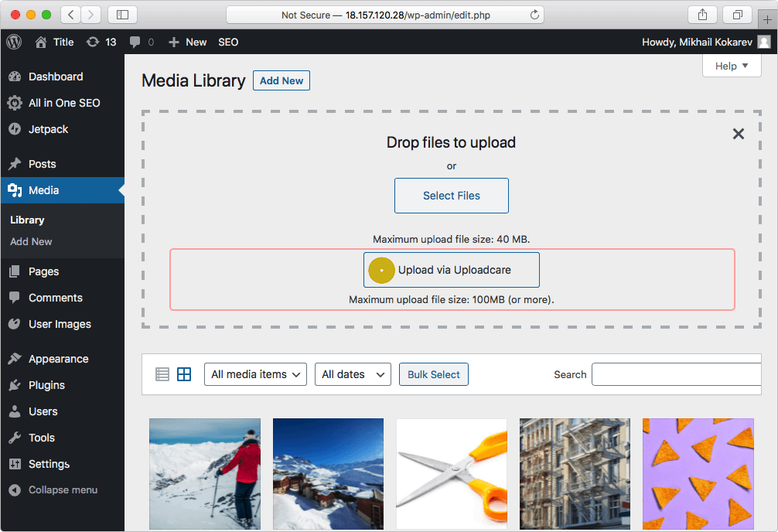
Task: Click Upload via Uploadcare
Action: [x=451, y=270]
